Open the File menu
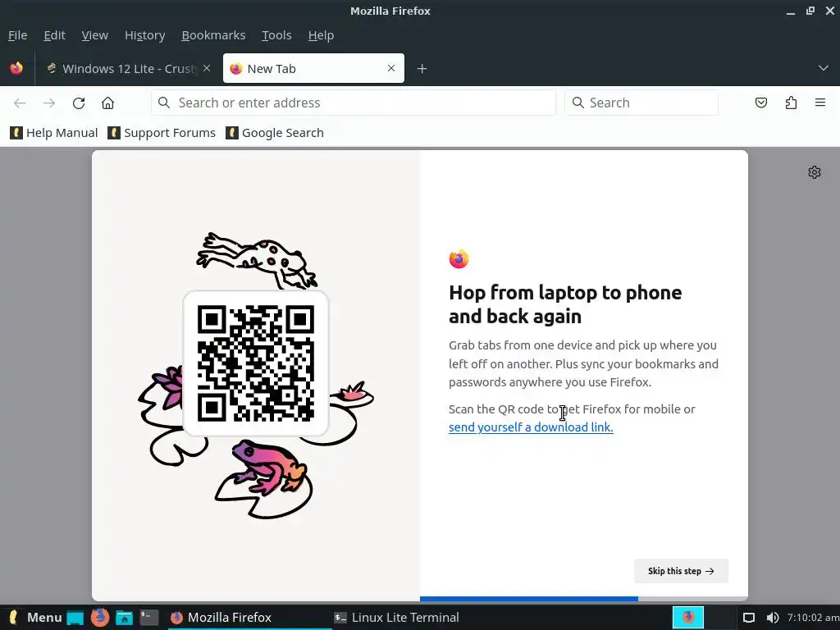The image size is (840, 630). pos(18,35)
